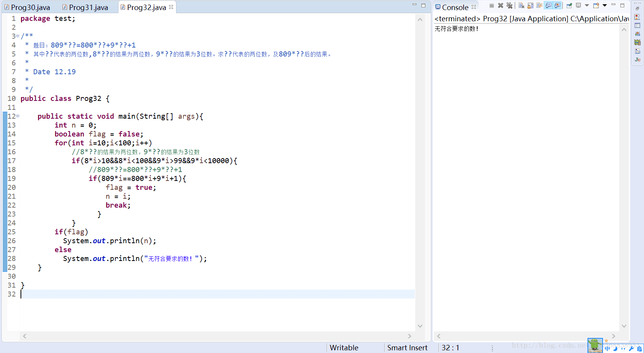Open the sliders fast view icon in the right trim
The image size is (644, 353).
point(637,34)
